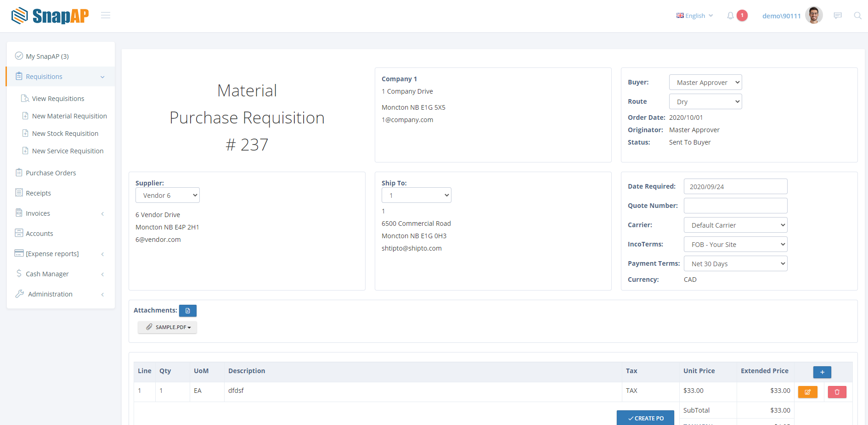
Task: Click the user profile avatar
Action: click(814, 16)
